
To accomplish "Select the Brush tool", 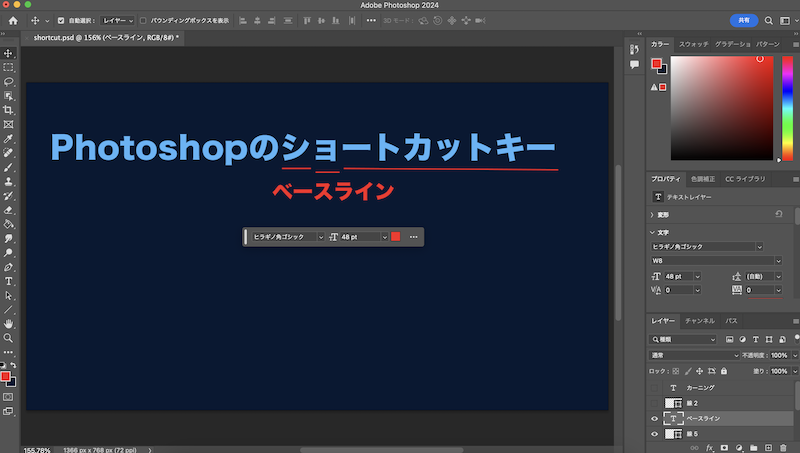I will click(8, 167).
